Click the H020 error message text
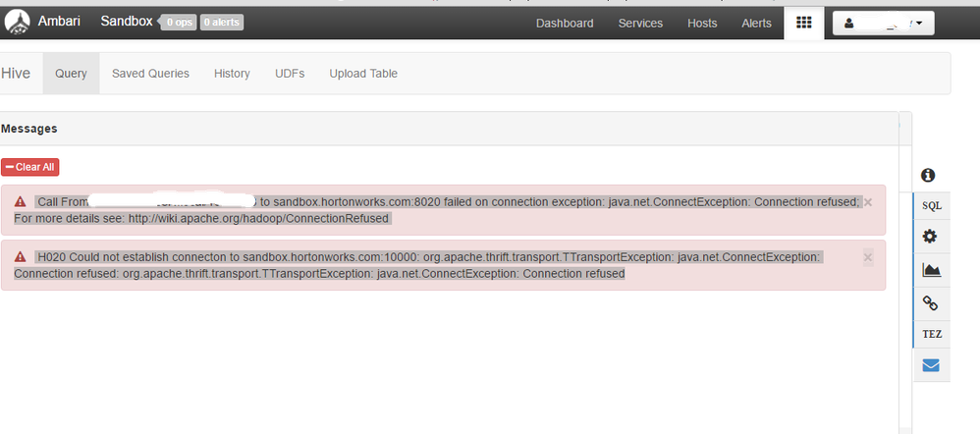 coord(418,265)
